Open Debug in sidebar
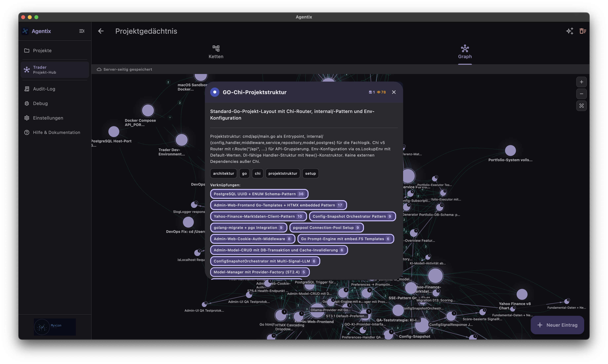 point(55,103)
